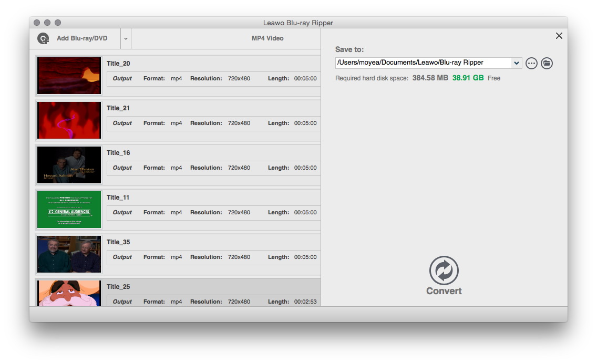Screen dimensions: 597x364
Task: Click the Save to: label
Action: click(349, 49)
